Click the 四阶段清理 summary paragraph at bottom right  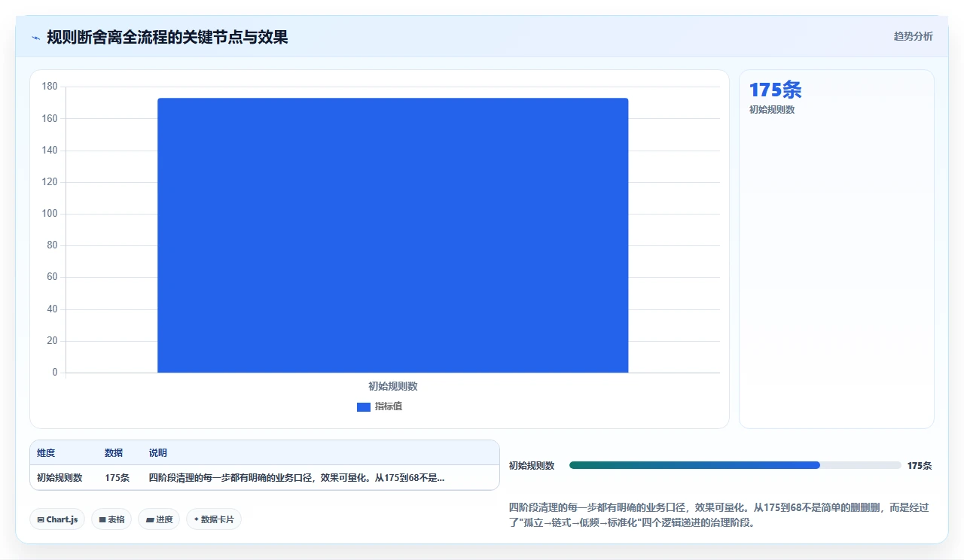point(720,515)
